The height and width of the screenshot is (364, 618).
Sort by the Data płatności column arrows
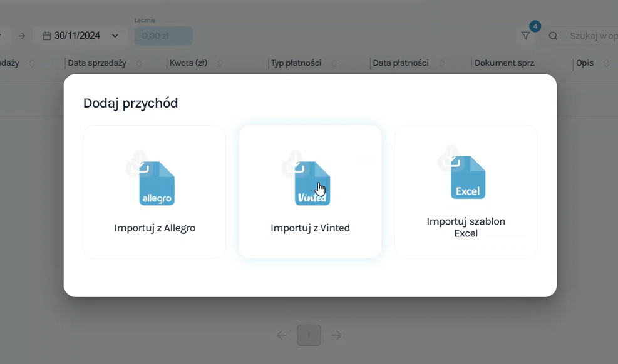(x=442, y=63)
